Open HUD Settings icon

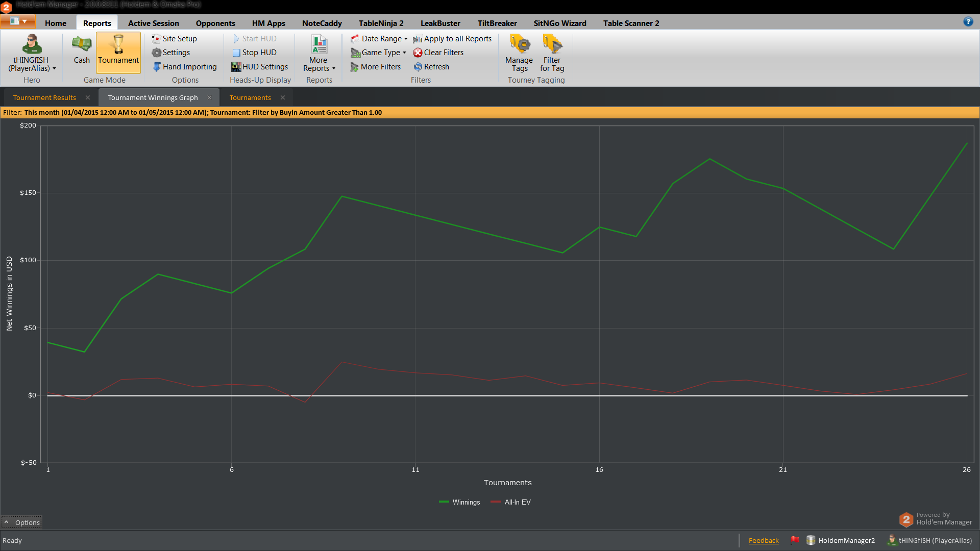coord(236,67)
